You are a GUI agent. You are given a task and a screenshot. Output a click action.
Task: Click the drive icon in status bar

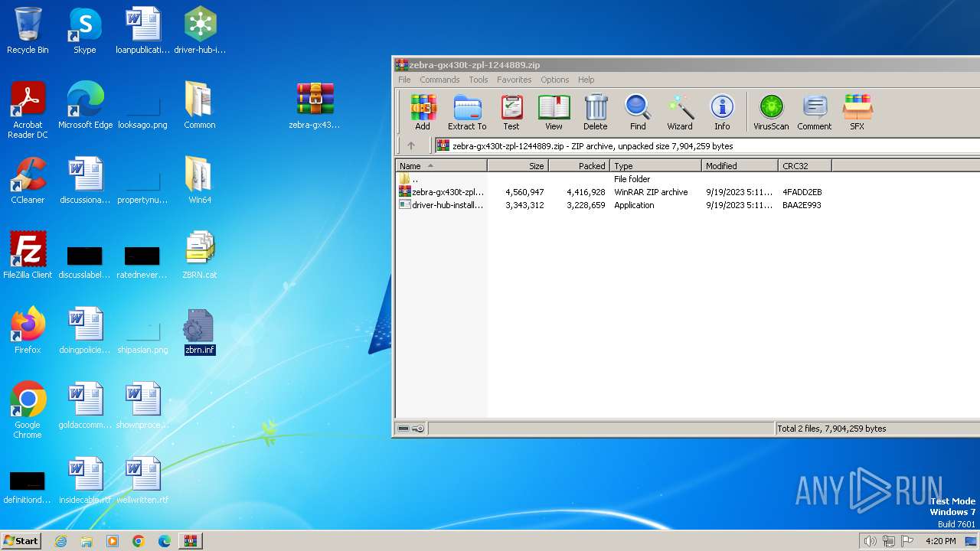click(x=403, y=429)
